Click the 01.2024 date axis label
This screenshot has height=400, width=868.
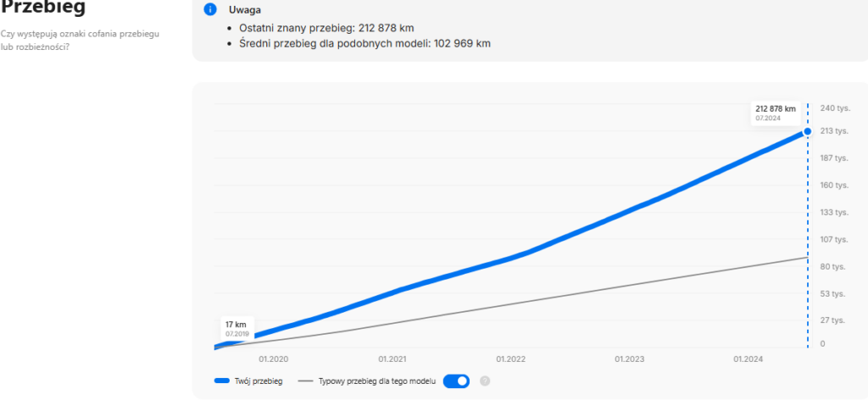[748, 359]
